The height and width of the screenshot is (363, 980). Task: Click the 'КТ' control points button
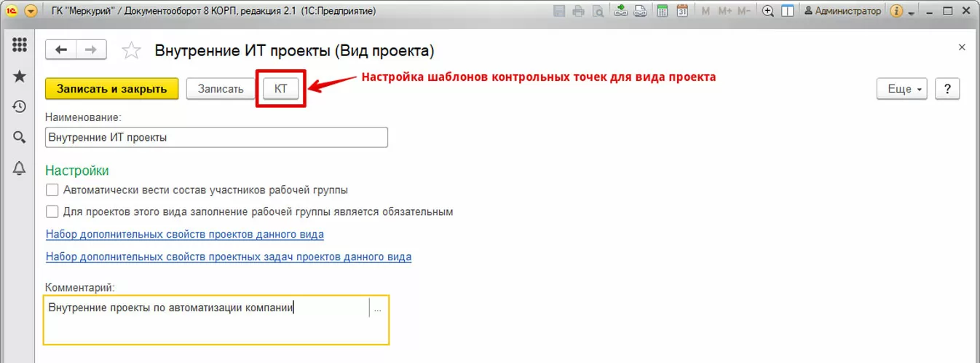280,89
